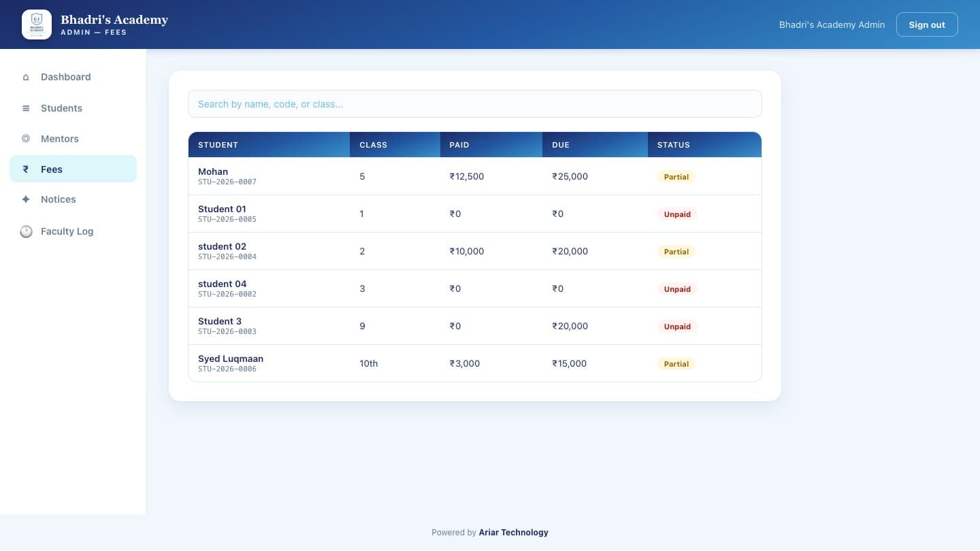Click student code STU-2026-0006

coord(227,369)
